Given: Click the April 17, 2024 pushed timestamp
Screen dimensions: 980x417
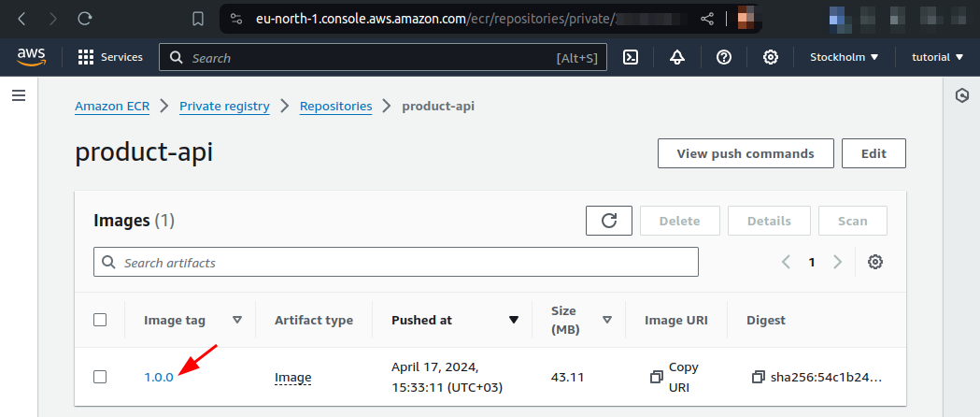Looking at the screenshot, I should [447, 377].
